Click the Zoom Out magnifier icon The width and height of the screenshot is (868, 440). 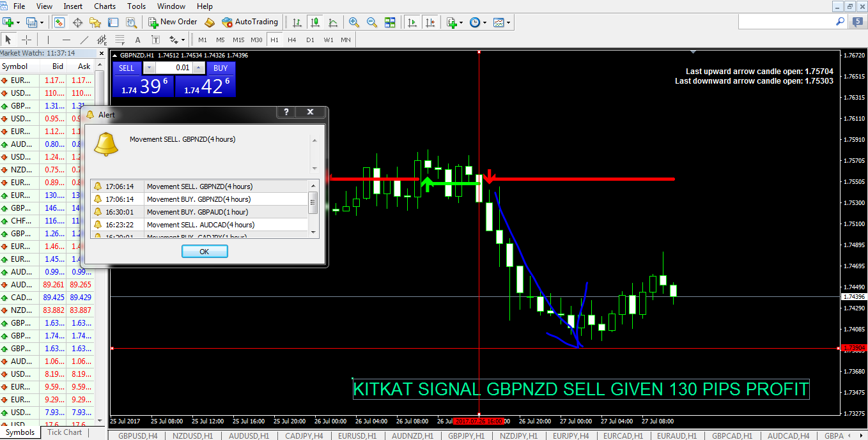(x=372, y=22)
